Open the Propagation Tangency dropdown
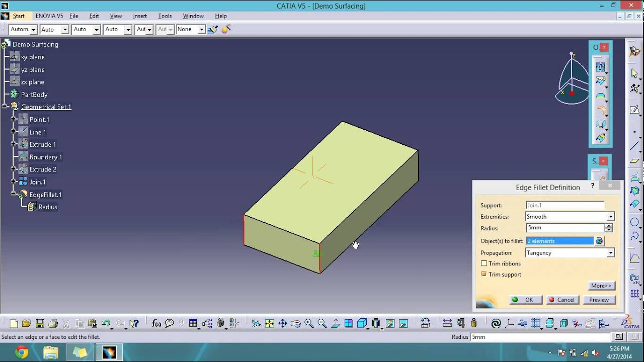 pos(610,253)
